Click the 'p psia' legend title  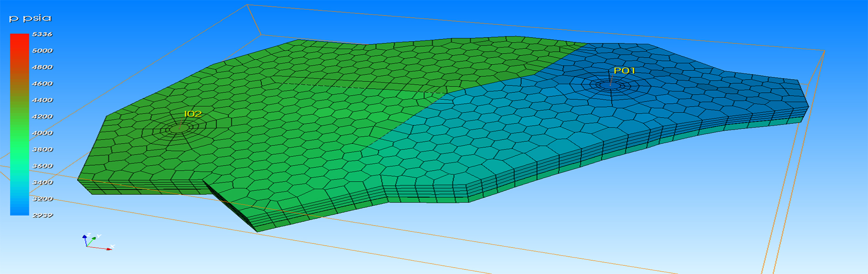(x=30, y=18)
